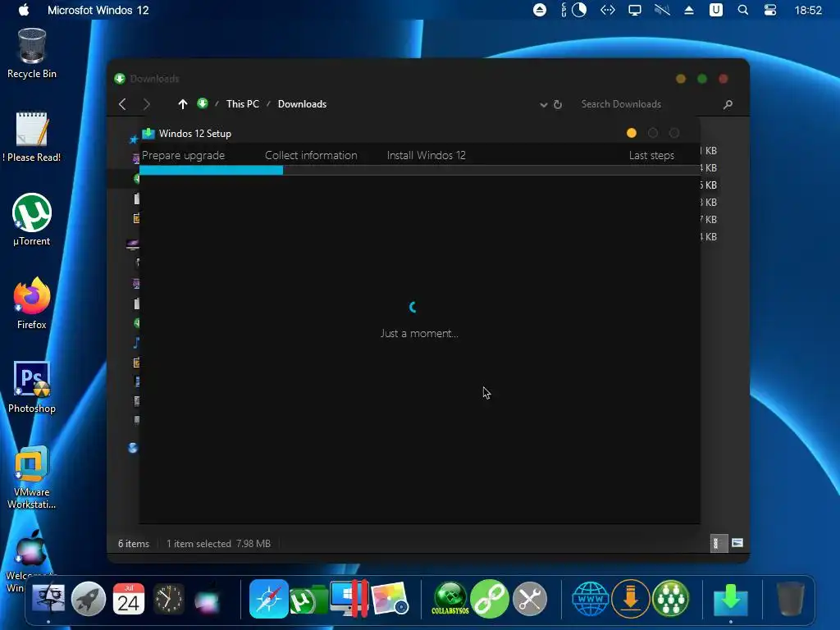Open the Apple logo menu
Image resolution: width=840 pixels, height=630 pixels.
tap(24, 10)
